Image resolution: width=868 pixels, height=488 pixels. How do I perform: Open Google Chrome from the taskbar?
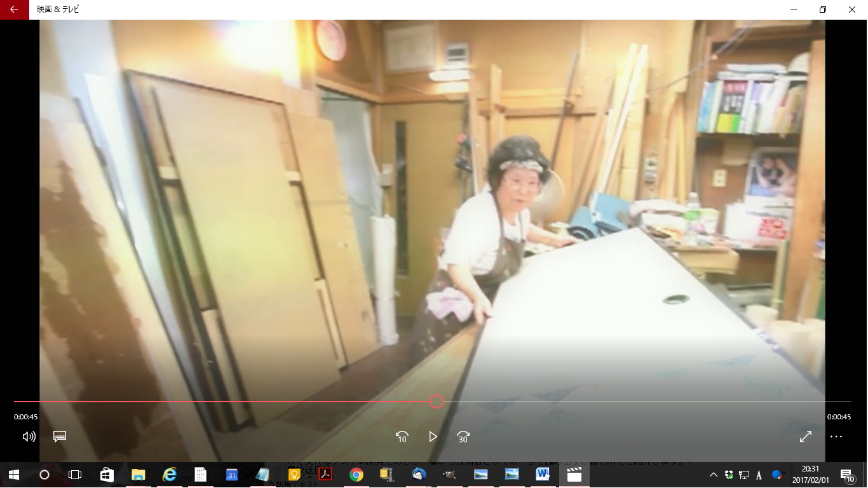(356, 475)
